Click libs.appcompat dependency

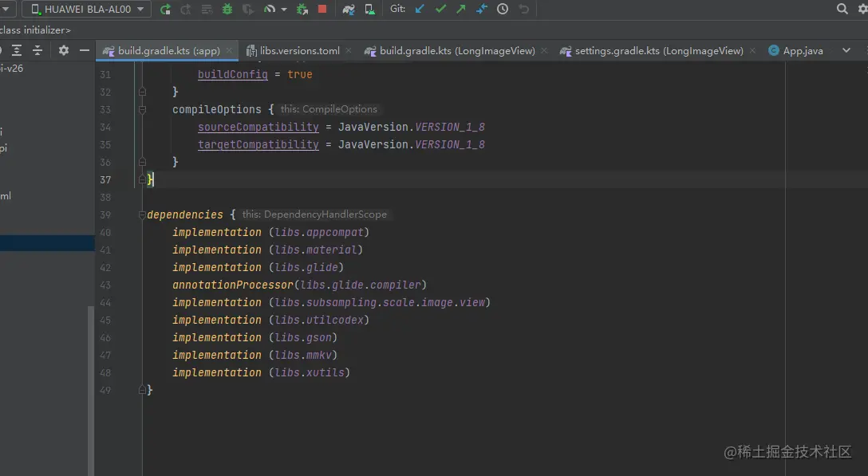click(319, 232)
